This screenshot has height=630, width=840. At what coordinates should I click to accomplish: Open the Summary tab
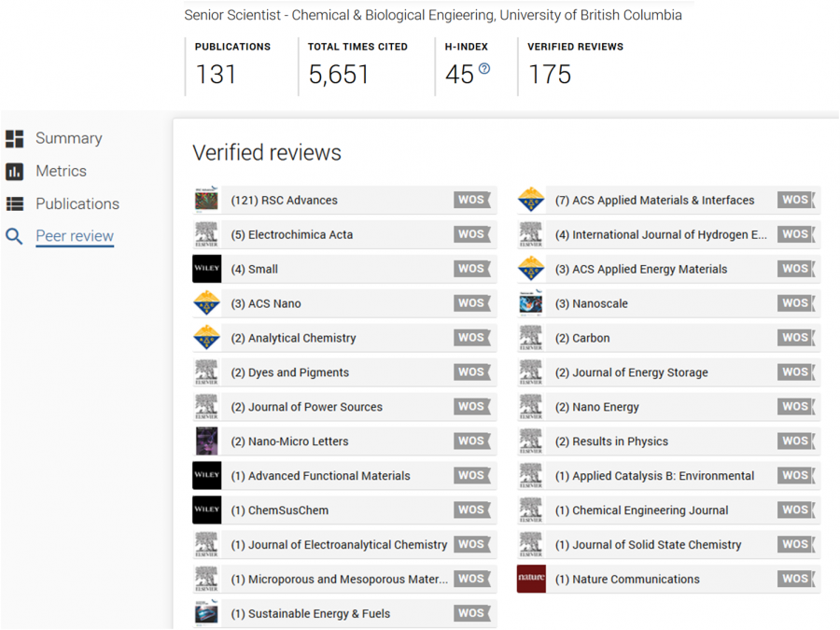pos(68,138)
